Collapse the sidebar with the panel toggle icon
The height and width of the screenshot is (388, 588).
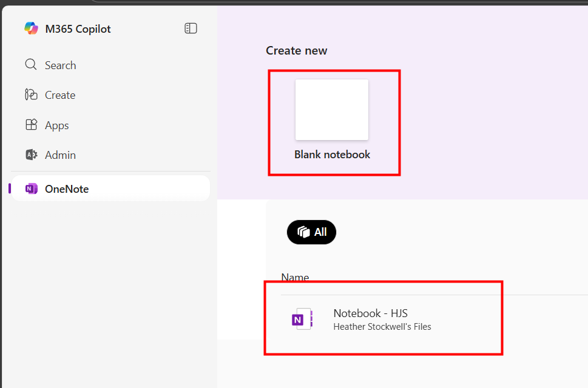point(191,28)
